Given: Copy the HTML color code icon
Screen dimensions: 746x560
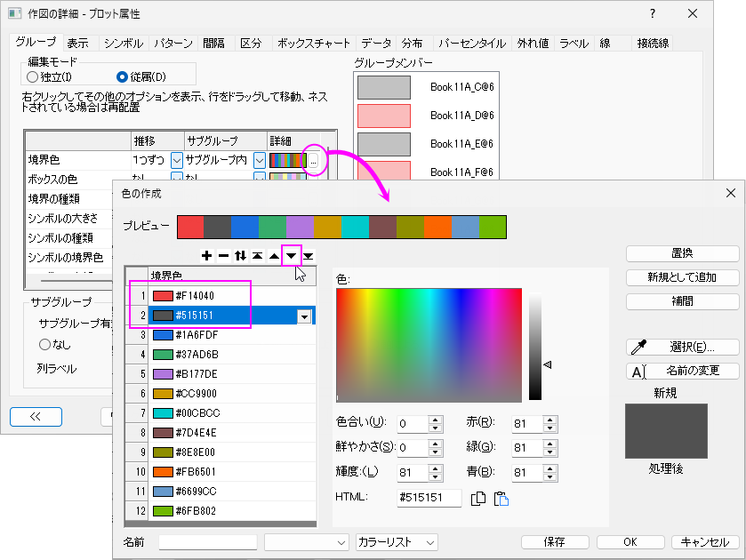Looking at the screenshot, I should (x=478, y=498).
